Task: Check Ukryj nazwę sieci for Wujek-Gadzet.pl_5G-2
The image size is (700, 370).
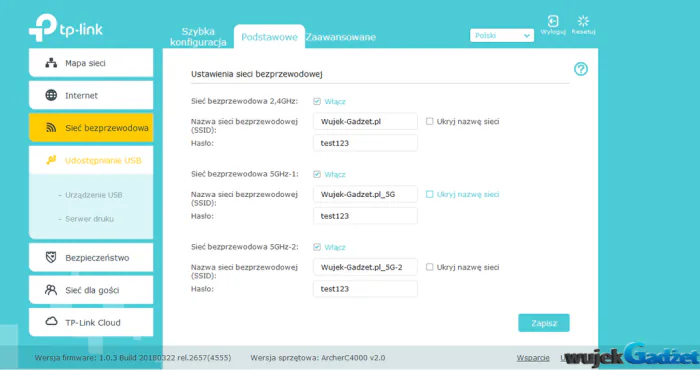Action: click(429, 267)
